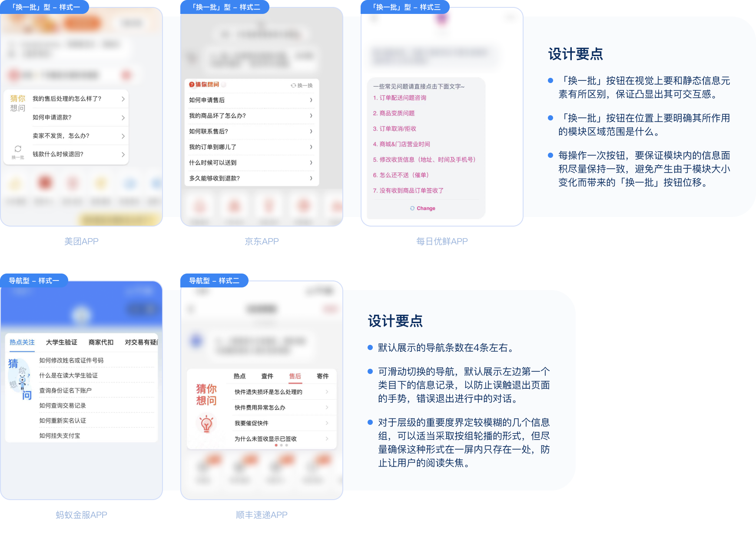
Task: Click the red carousel page dot in 顺丰 card
Action: coord(276,445)
